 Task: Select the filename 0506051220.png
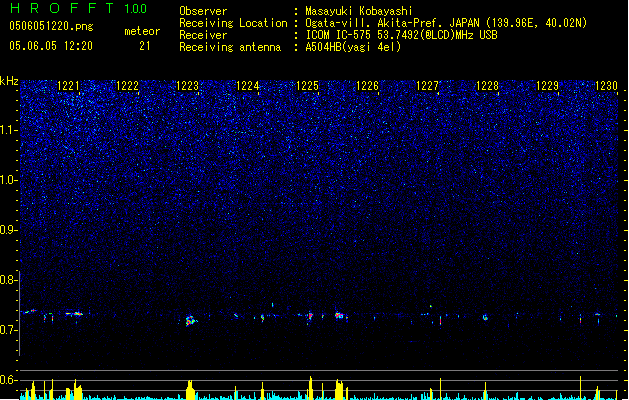point(51,26)
